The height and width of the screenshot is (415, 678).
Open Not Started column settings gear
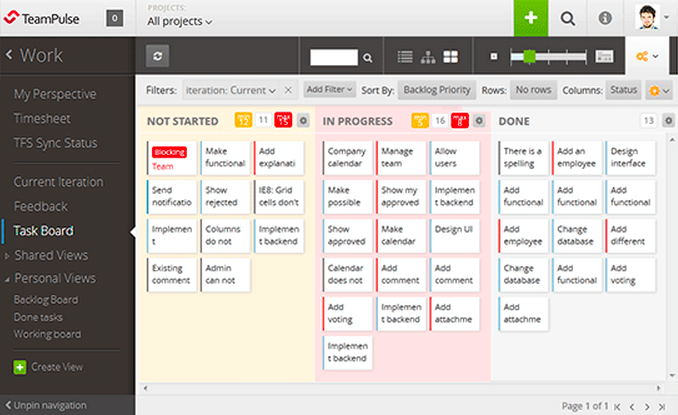(300, 120)
